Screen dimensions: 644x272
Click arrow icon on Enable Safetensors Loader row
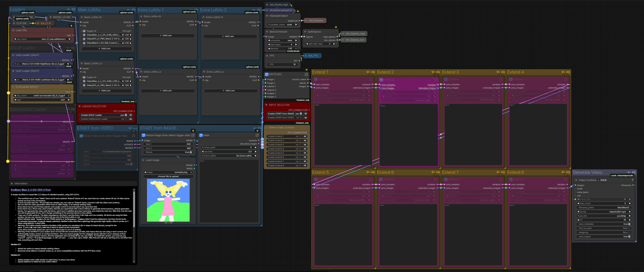coord(131,119)
